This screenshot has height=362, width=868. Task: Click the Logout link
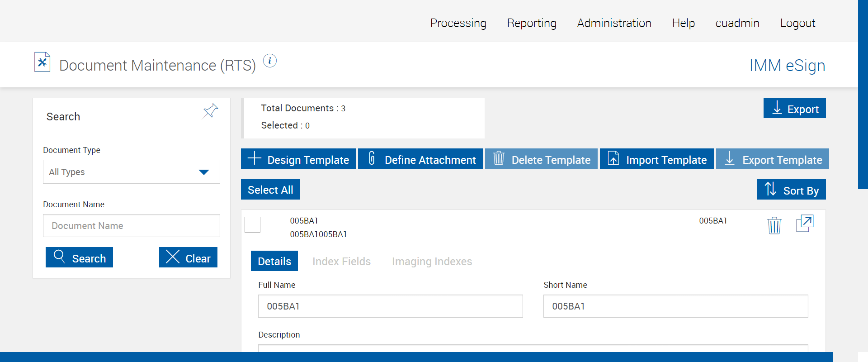click(x=797, y=23)
